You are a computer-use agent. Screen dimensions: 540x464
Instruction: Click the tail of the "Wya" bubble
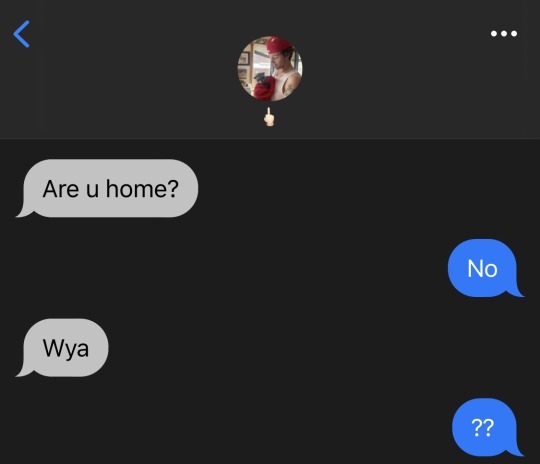[22, 372]
